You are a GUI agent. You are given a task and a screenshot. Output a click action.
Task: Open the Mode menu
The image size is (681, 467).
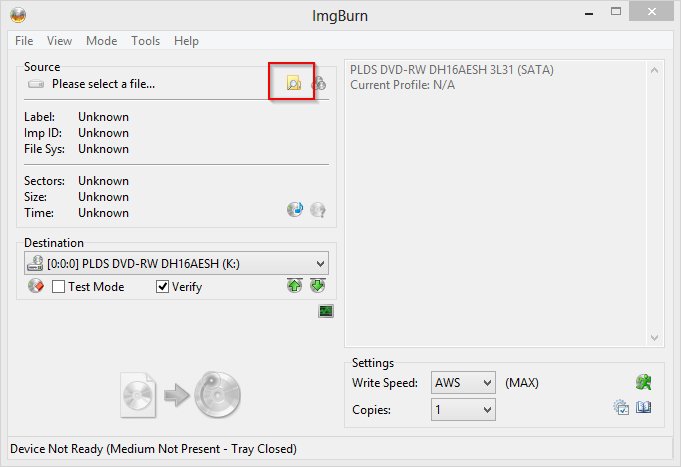tap(102, 41)
